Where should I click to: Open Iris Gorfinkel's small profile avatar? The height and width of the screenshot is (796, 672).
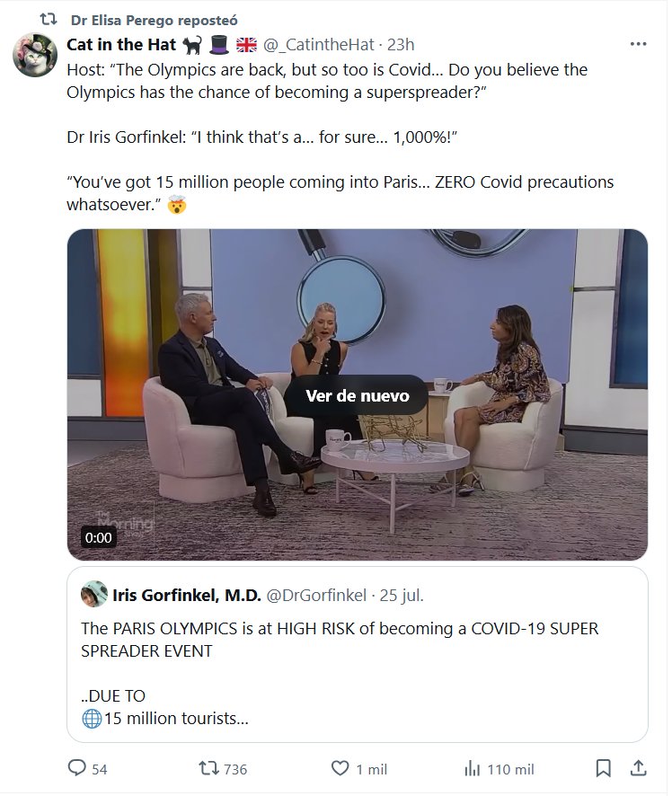click(94, 595)
